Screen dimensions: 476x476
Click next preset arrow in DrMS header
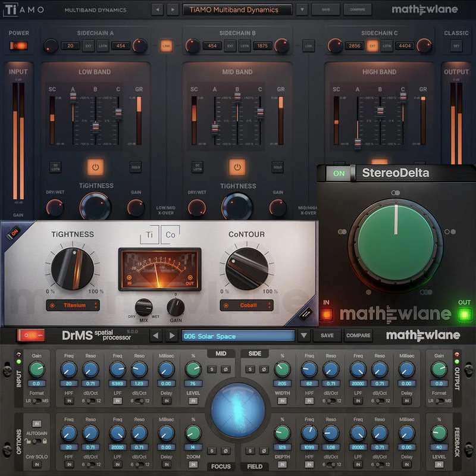point(171,336)
